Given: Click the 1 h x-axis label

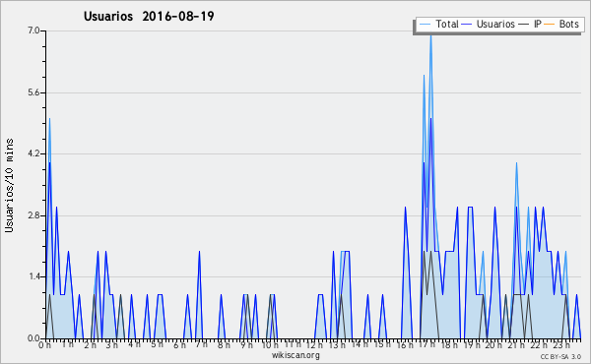Looking at the screenshot, I should (68, 344).
